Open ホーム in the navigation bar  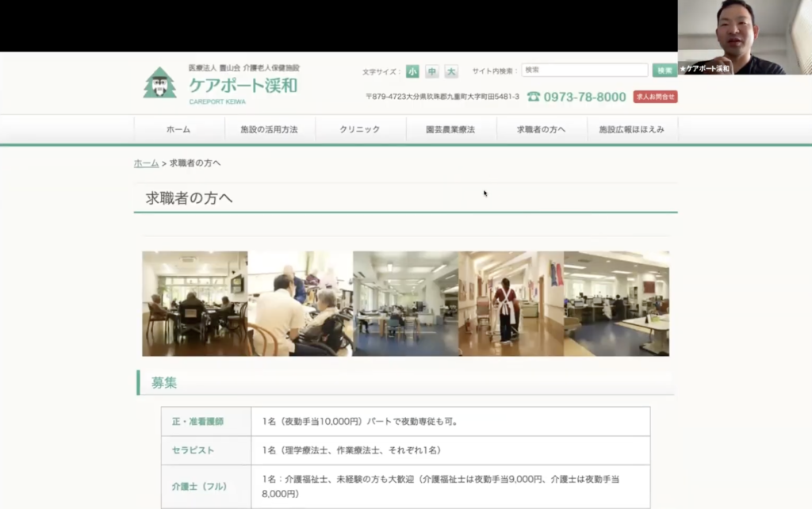(178, 129)
